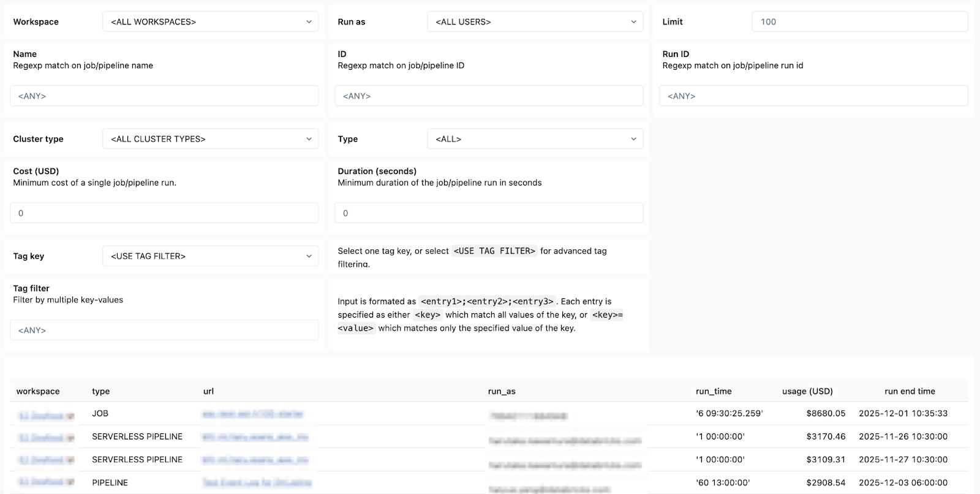
Task: Open the PIPELINE row url link
Action: click(257, 483)
